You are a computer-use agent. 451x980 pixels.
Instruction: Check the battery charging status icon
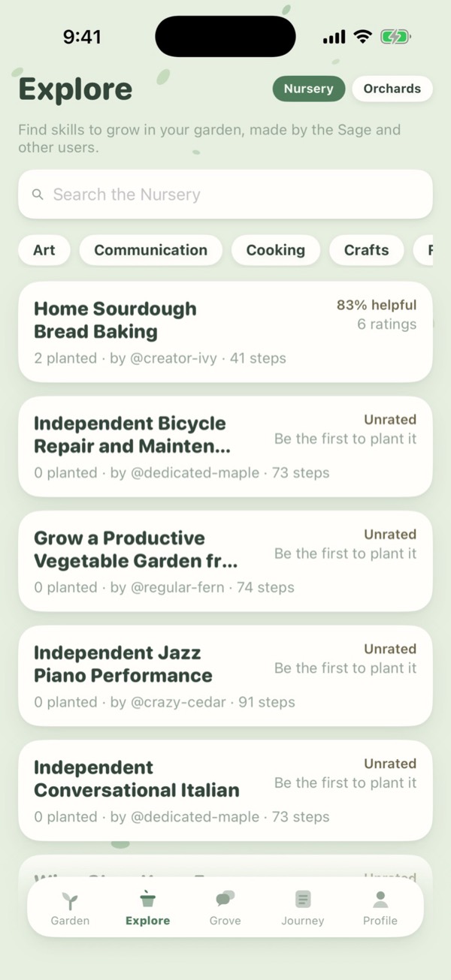pos(395,37)
